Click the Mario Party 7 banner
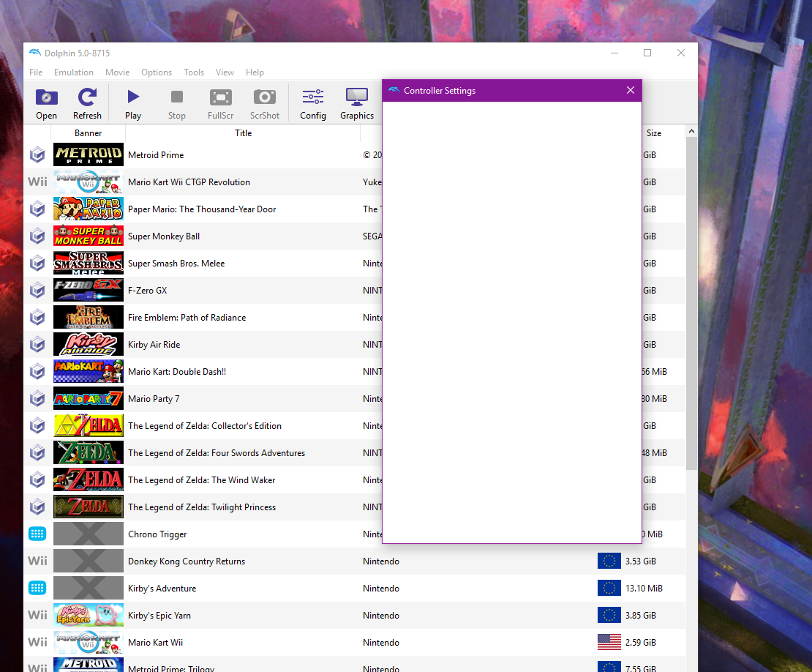 pyautogui.click(x=89, y=398)
